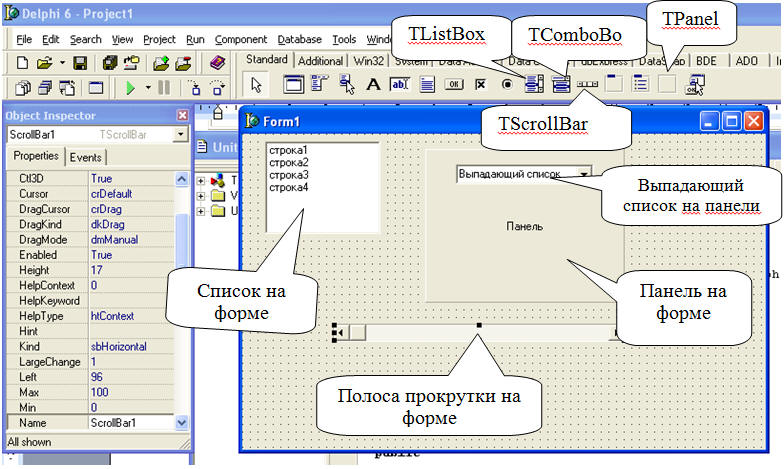Click the View Unit toolbar icon
The width and height of the screenshot is (784, 469).
[22, 88]
